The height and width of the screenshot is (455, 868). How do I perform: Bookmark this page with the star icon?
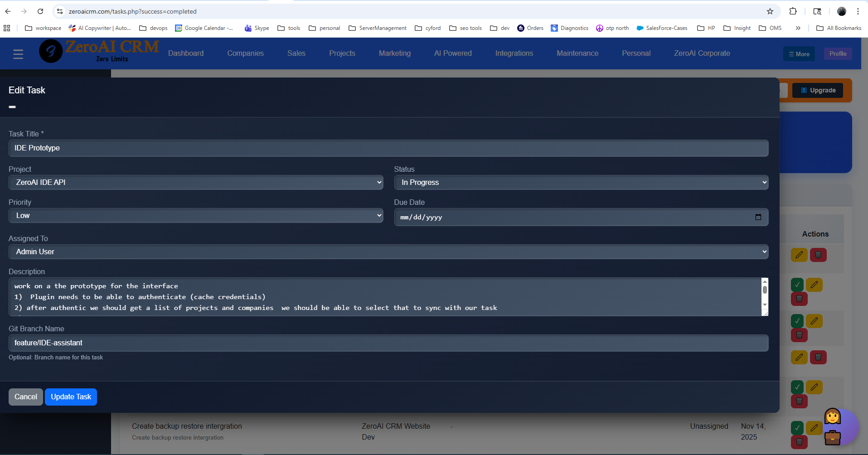(770, 11)
